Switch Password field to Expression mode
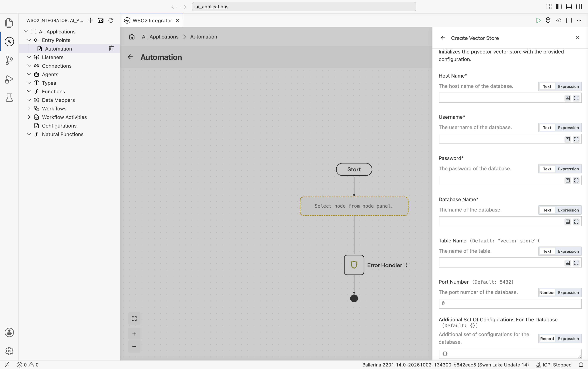The height and width of the screenshot is (369, 588). pos(568,169)
